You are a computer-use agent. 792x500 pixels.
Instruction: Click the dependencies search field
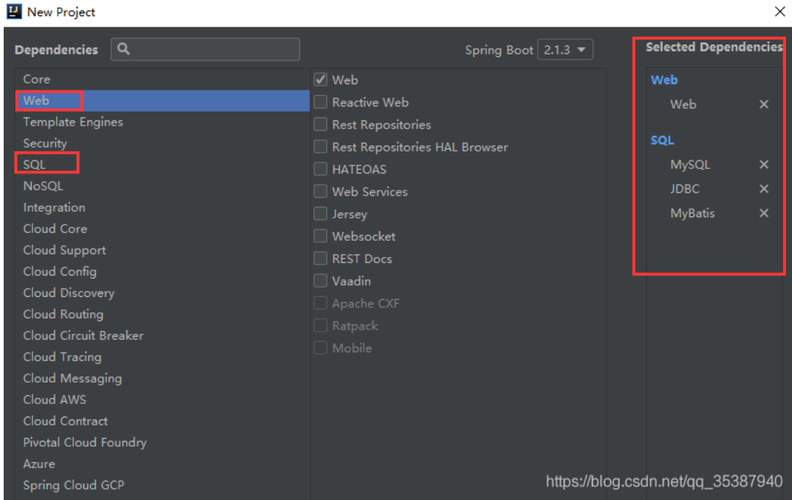205,49
